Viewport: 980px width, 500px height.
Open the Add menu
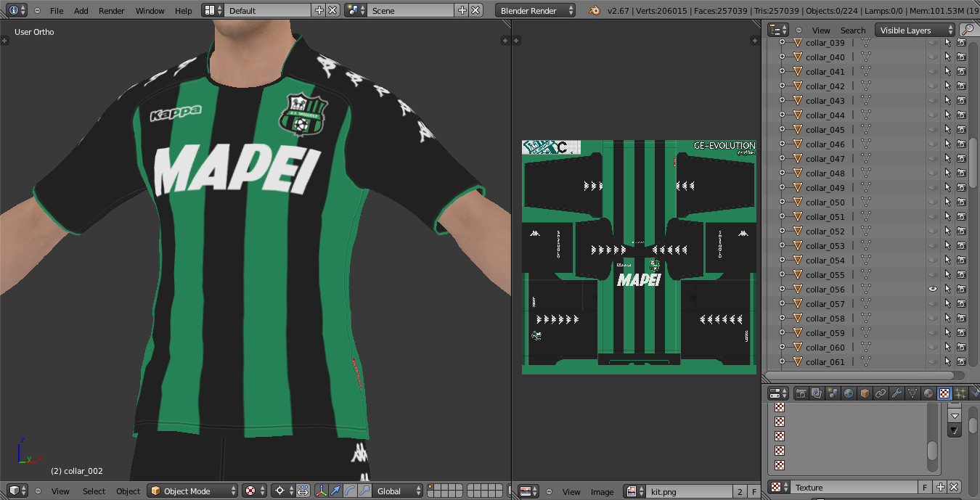point(81,11)
